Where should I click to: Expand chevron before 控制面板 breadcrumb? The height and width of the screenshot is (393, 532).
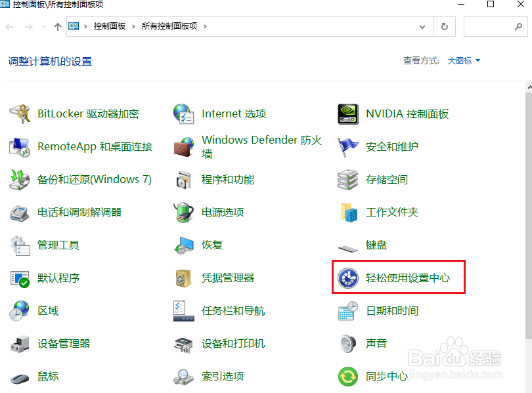pos(85,26)
